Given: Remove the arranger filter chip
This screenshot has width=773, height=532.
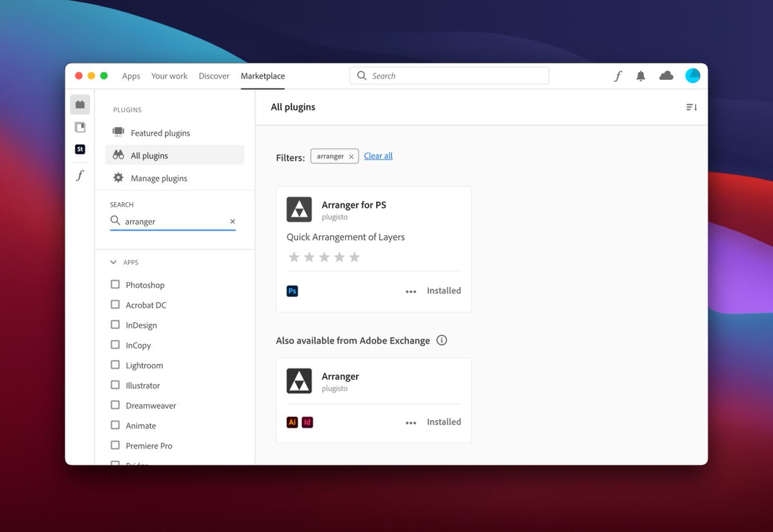Looking at the screenshot, I should pyautogui.click(x=351, y=157).
